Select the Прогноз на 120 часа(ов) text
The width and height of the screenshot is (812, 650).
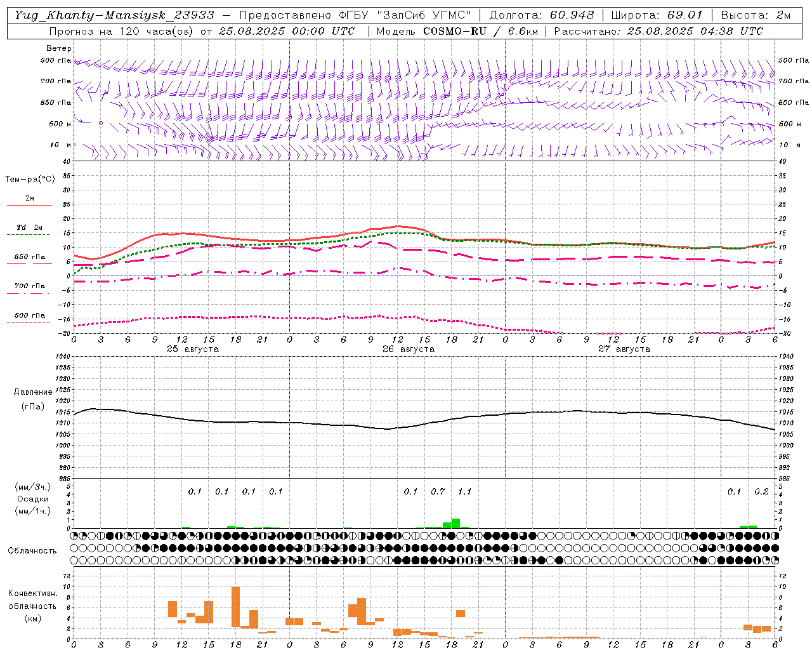point(122,31)
